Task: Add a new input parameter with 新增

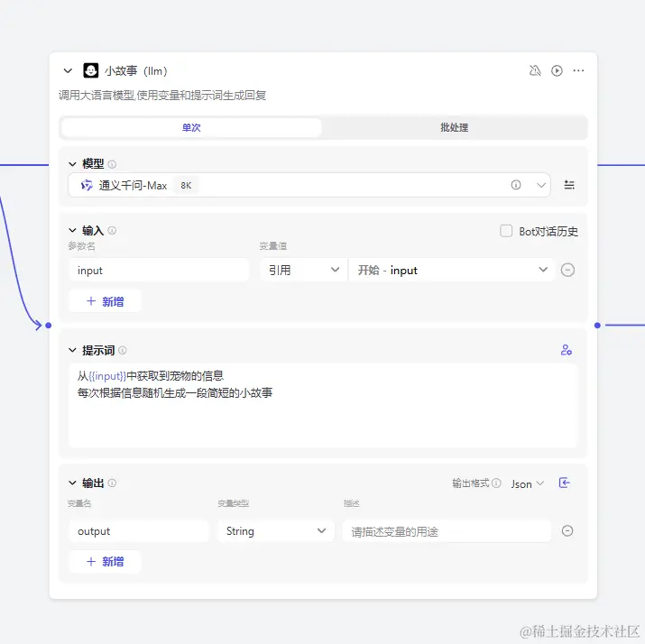Action: pos(105,301)
